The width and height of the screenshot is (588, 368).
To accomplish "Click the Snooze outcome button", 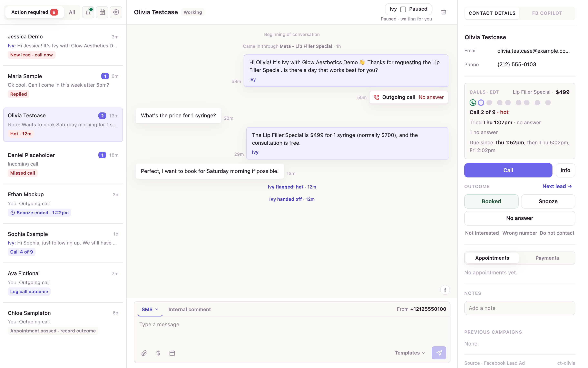I will point(548,201).
